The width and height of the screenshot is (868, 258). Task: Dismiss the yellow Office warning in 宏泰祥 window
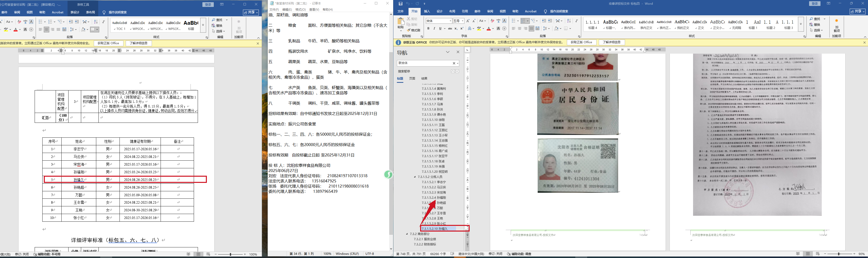click(864, 43)
